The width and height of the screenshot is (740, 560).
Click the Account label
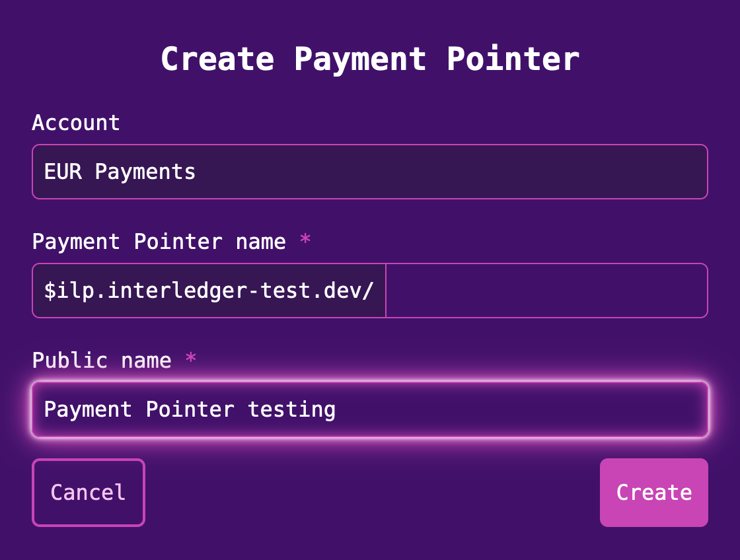click(76, 123)
